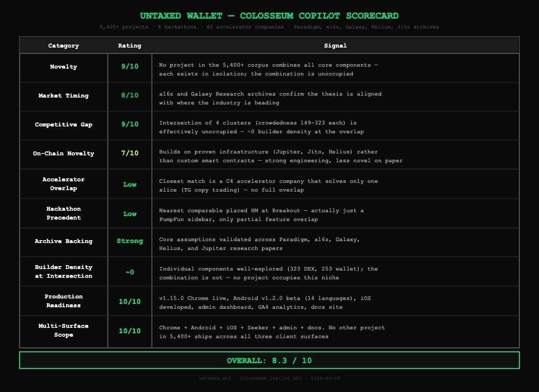Click the Novelty signal about 5,400+ corpus
This screenshot has height=392, width=539.
[x=269, y=70]
